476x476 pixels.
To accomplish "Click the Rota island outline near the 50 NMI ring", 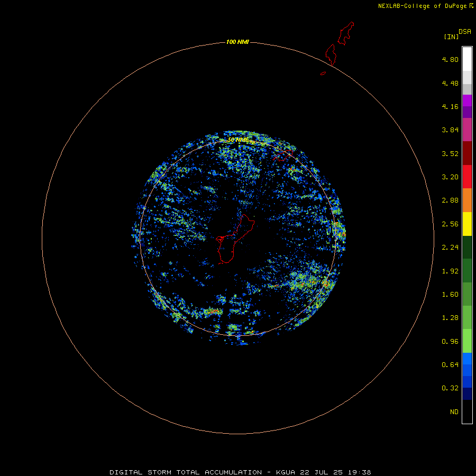I will [283, 155].
